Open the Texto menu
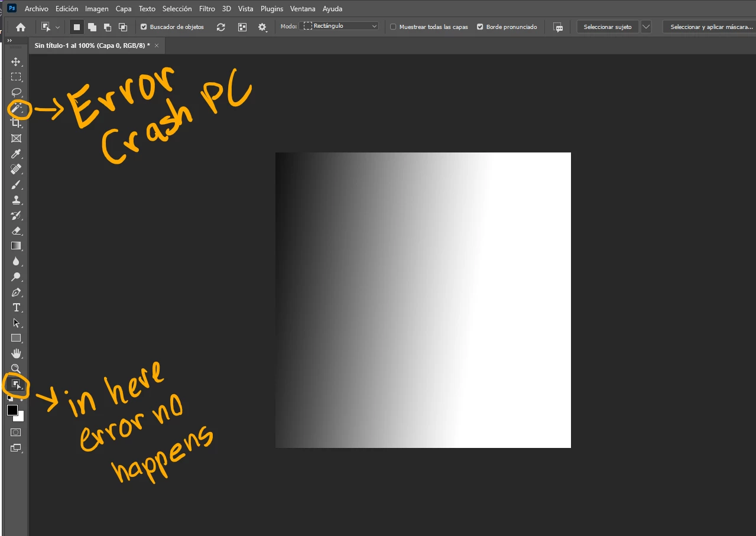This screenshot has width=756, height=536. click(x=147, y=9)
